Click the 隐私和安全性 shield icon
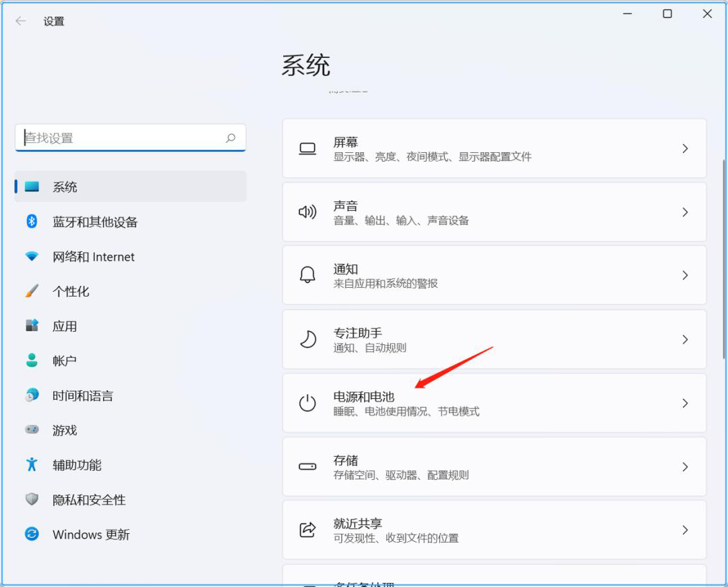This screenshot has height=587, width=728. click(x=32, y=499)
